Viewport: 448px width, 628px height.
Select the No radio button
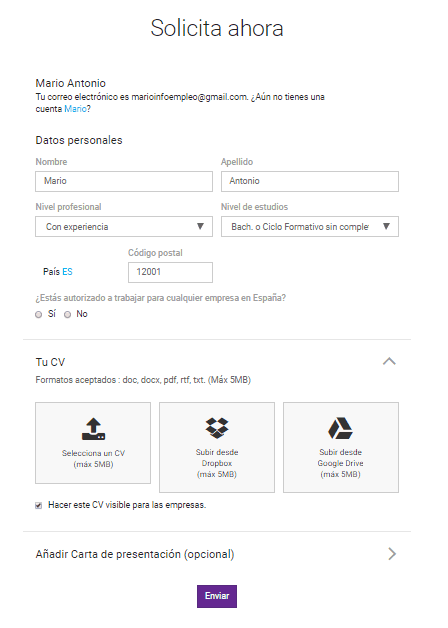point(68,314)
